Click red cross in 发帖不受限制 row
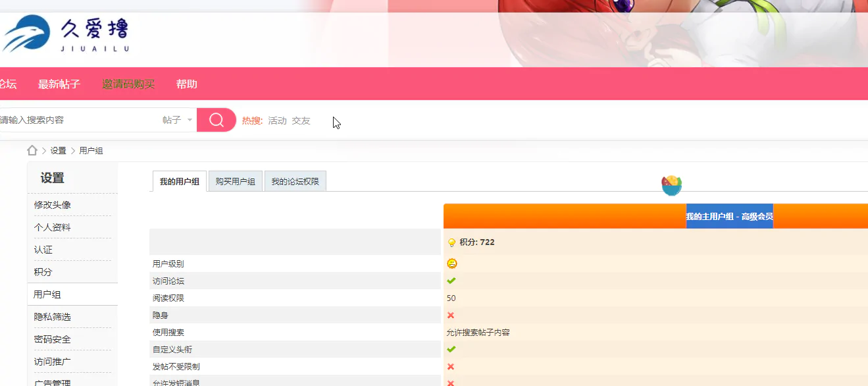868x386 pixels. (x=451, y=366)
